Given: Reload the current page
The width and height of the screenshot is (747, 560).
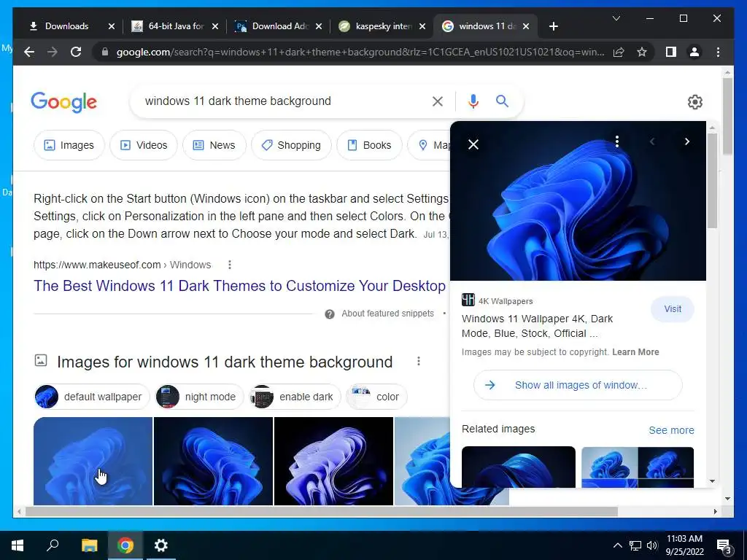Looking at the screenshot, I should tap(76, 52).
